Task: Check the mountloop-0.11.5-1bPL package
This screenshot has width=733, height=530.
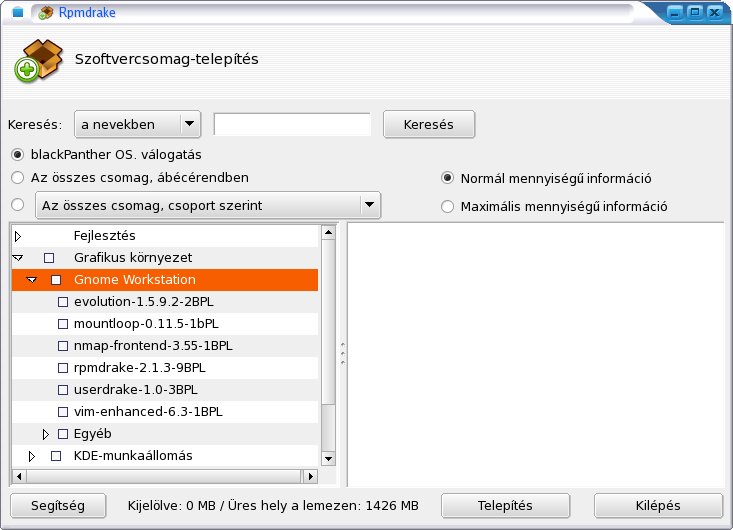Action: (63, 324)
